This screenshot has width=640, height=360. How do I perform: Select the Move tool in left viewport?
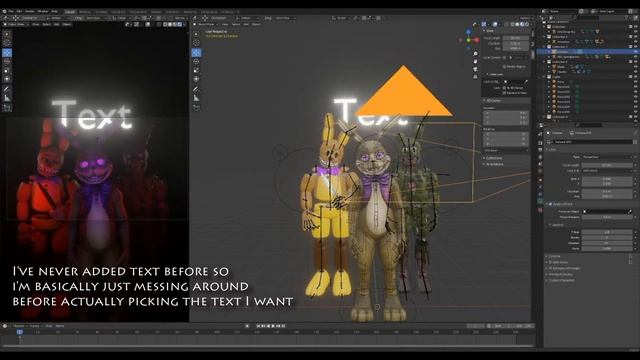pyautogui.click(x=7, y=53)
